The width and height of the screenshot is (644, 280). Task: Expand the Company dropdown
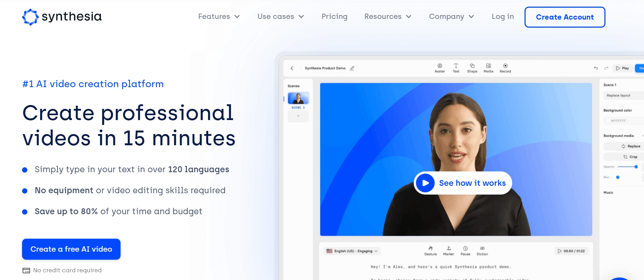452,16
